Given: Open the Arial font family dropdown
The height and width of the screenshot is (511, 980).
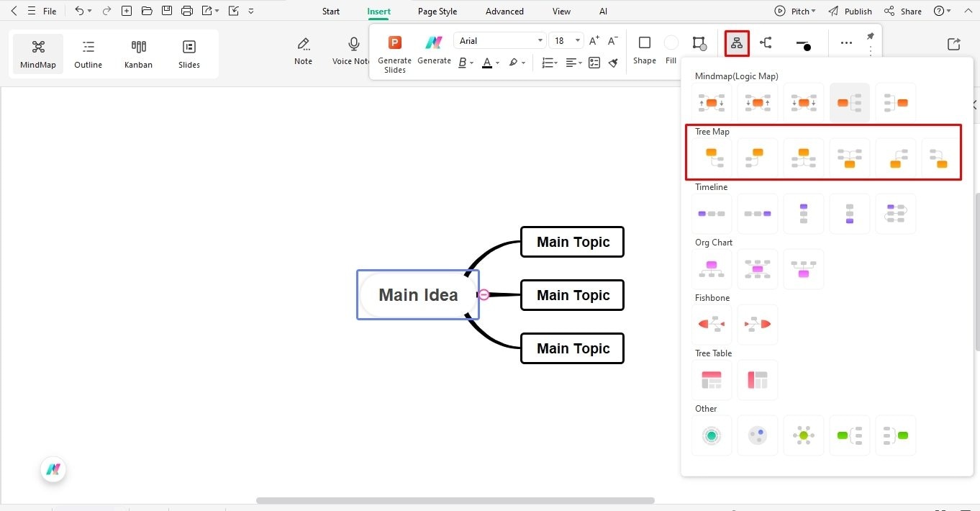Looking at the screenshot, I should 499,40.
